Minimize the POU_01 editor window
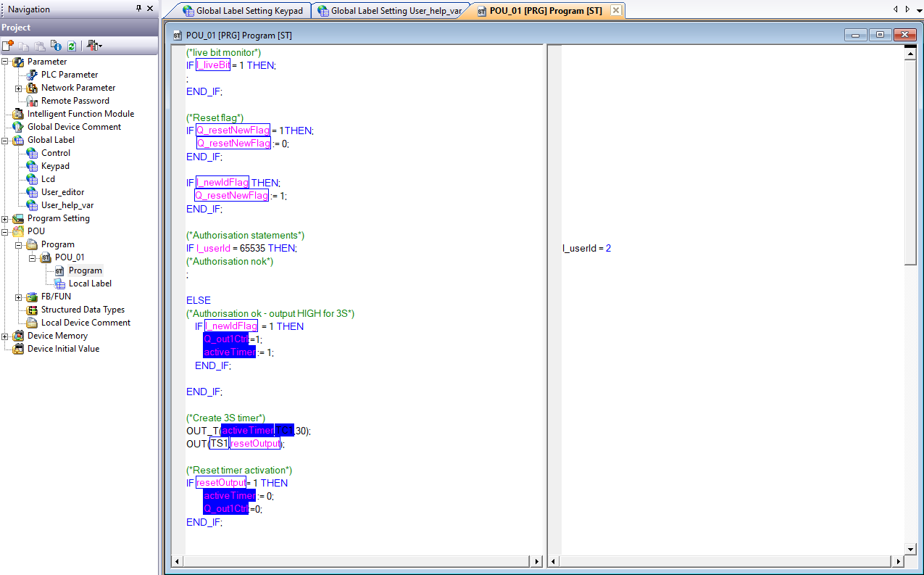 pyautogui.click(x=855, y=35)
